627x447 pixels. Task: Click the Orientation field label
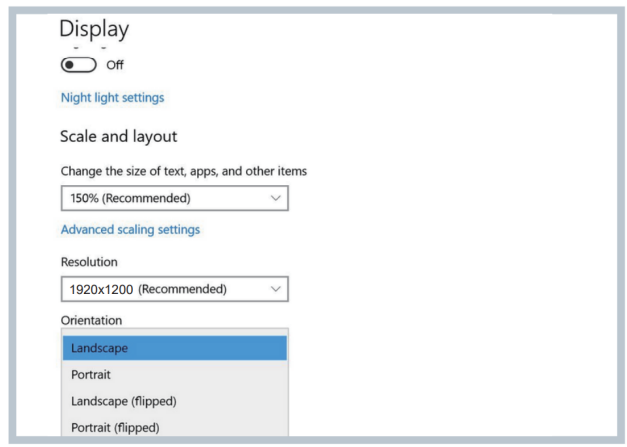(x=92, y=320)
